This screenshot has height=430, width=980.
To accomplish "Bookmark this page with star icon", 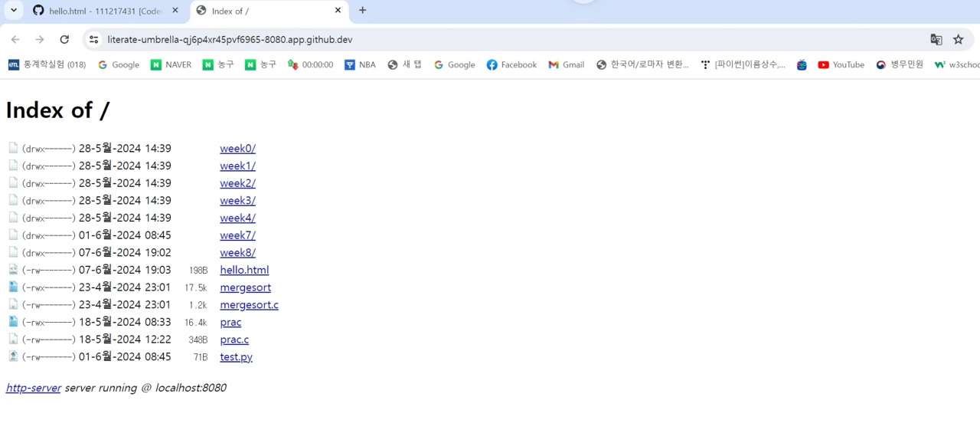I will [x=958, y=39].
